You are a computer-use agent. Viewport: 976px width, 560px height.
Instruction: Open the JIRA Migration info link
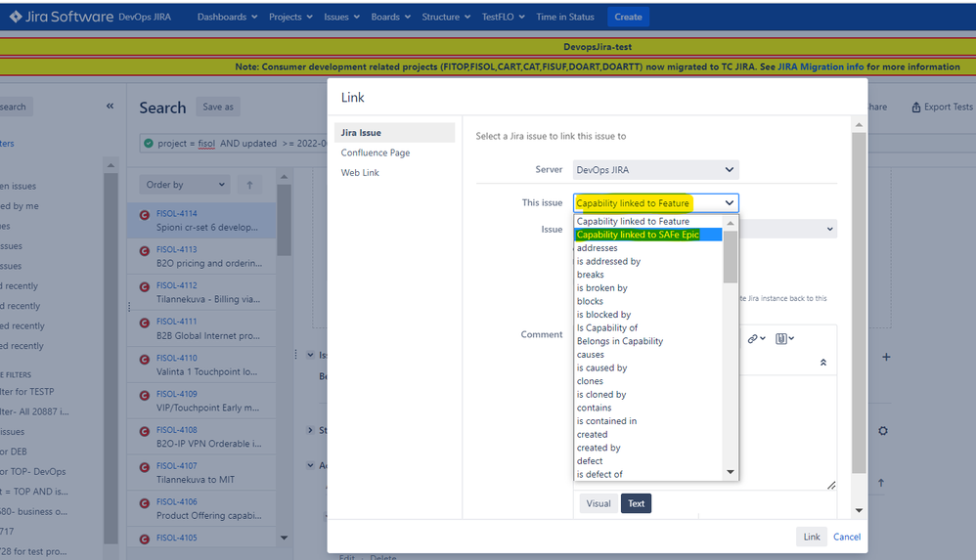tap(821, 66)
